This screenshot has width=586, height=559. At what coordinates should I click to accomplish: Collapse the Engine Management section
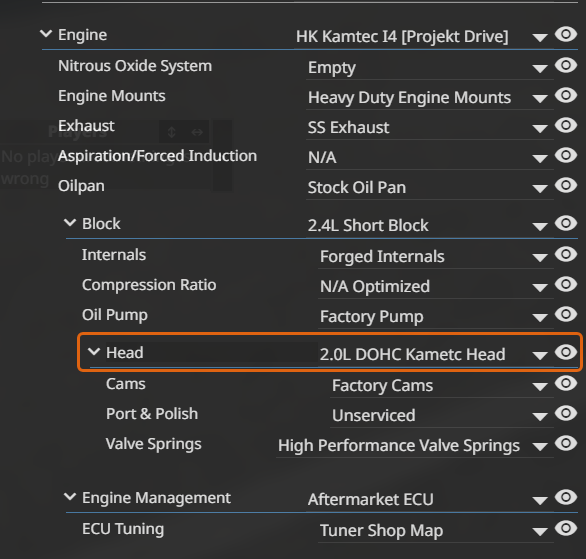(x=70, y=497)
